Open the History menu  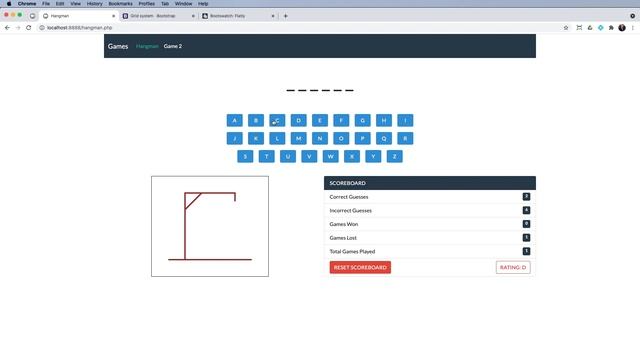pyautogui.click(x=95, y=4)
